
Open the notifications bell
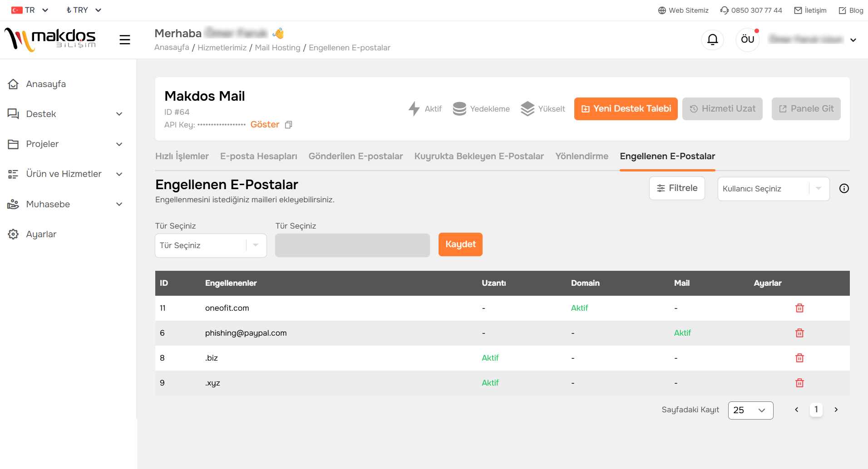pyautogui.click(x=713, y=40)
